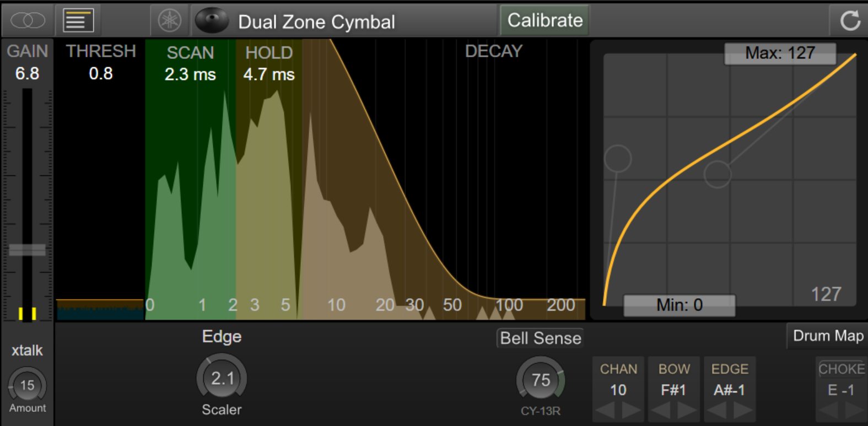This screenshot has height=426, width=868.
Task: Click the xtalk Amount knob
Action: pyautogui.click(x=27, y=385)
